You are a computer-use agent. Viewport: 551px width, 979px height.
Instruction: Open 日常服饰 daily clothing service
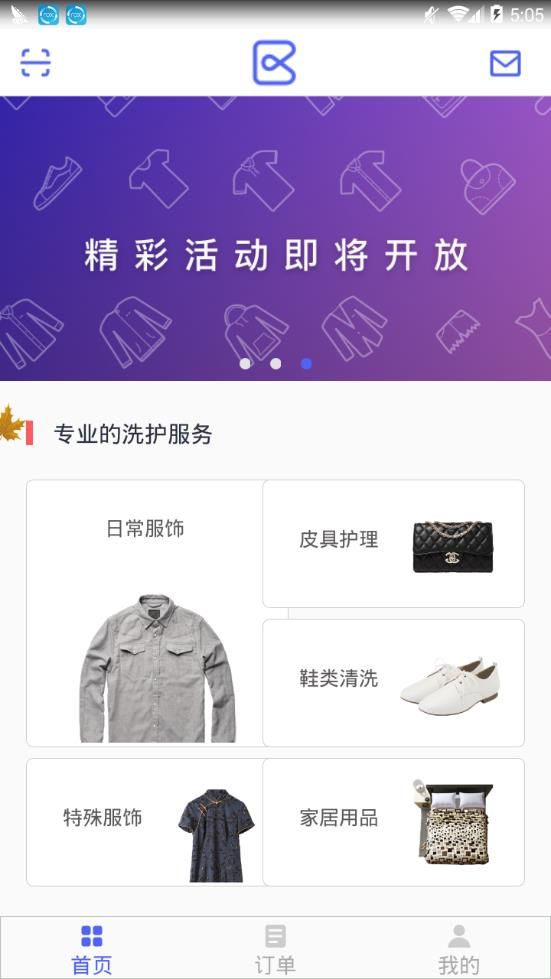tap(145, 612)
